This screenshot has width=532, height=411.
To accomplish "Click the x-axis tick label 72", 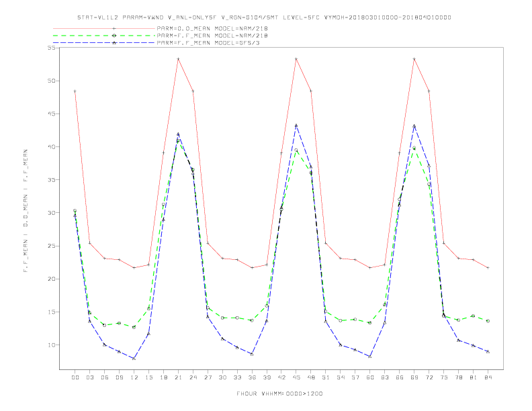I will 429,377.
